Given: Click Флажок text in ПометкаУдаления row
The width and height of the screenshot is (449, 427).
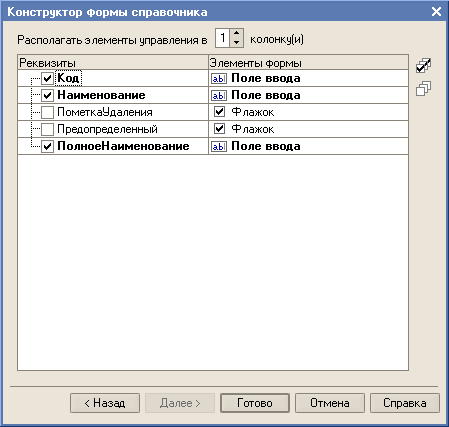Looking at the screenshot, I should click(253, 112).
